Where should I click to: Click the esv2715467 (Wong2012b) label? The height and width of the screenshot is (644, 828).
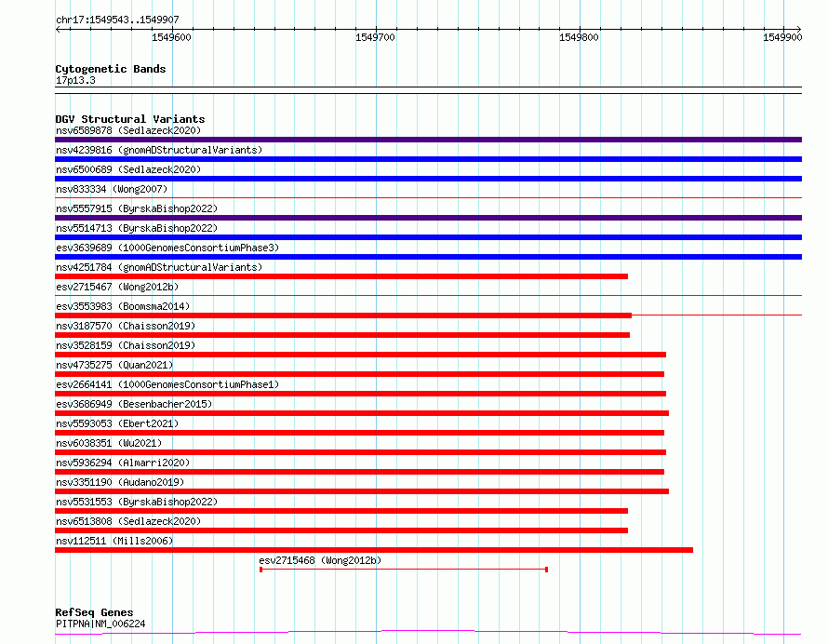tap(117, 287)
